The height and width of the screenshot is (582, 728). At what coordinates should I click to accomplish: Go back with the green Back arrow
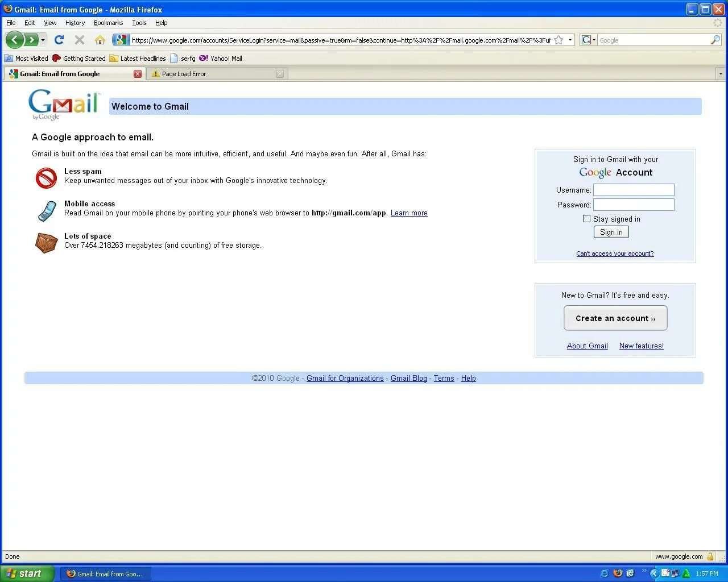coord(15,40)
